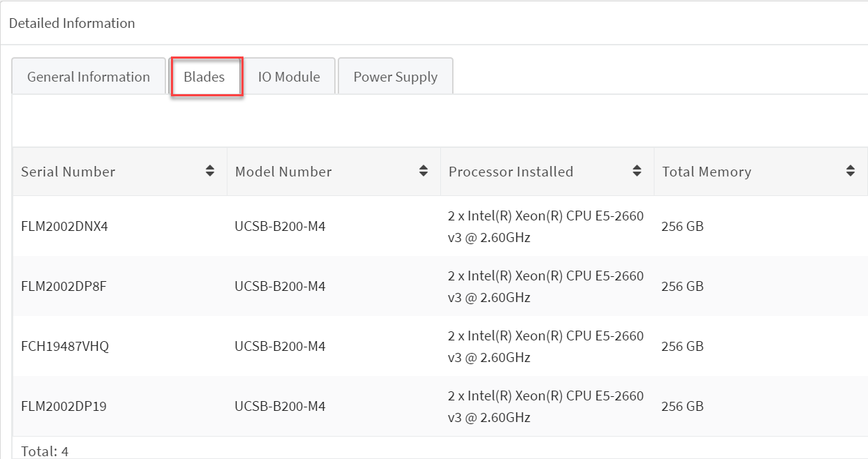The width and height of the screenshot is (868, 459).
Task: Select the Blades tab
Action: coord(204,77)
